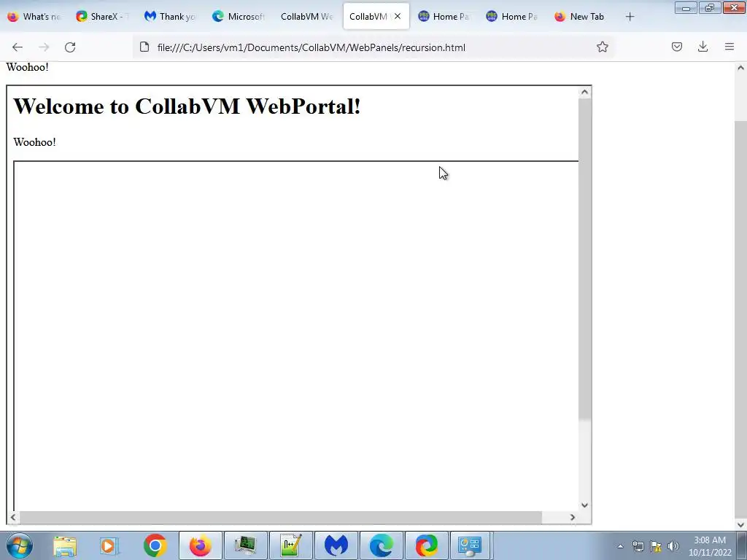The width and height of the screenshot is (747, 560).
Task: Click the volume speaker tray icon
Action: [x=673, y=546]
